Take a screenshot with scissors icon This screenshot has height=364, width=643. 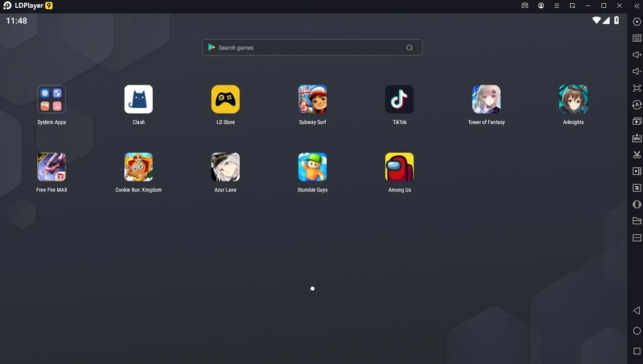click(x=636, y=154)
